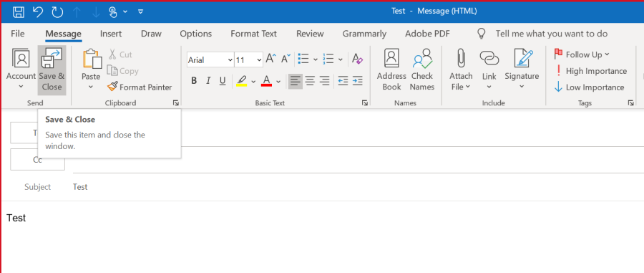The image size is (644, 273).
Task: Align text left
Action: click(296, 81)
